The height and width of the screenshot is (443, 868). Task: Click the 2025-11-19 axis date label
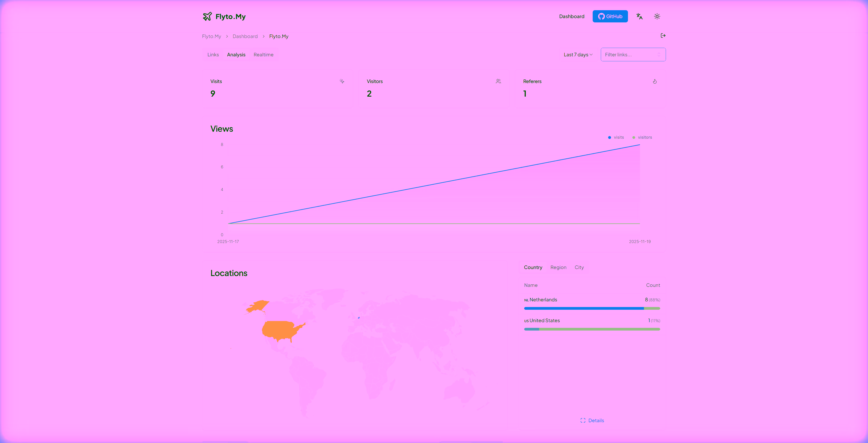(639, 242)
